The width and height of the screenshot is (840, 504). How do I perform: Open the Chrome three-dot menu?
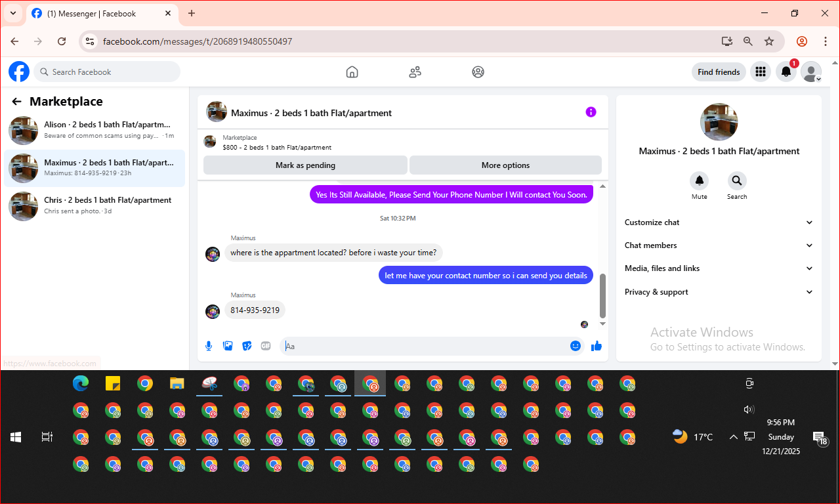826,41
